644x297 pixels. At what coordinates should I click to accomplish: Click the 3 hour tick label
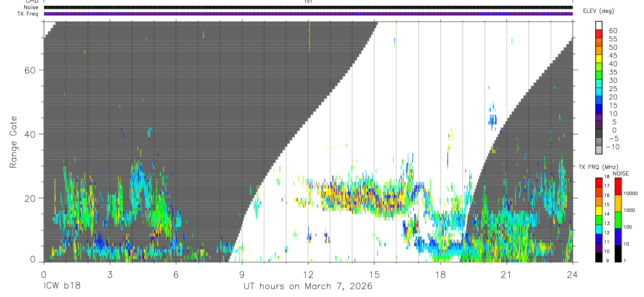(x=110, y=274)
